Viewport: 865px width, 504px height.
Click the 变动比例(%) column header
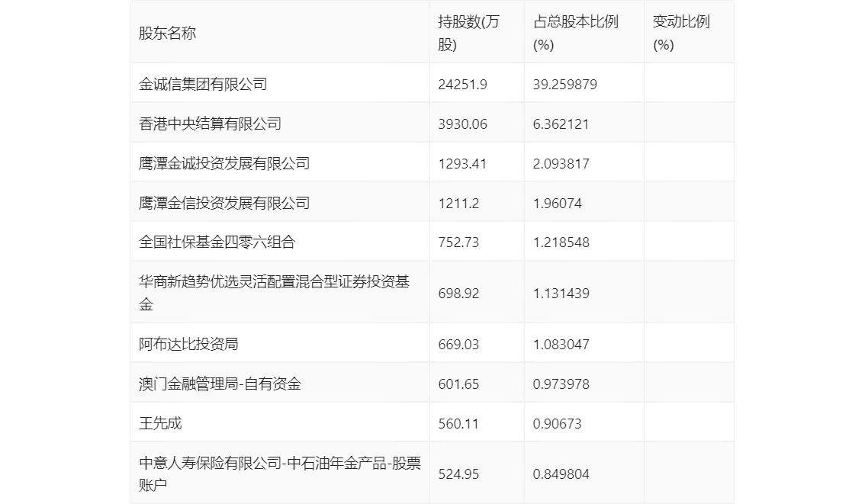pyautogui.click(x=680, y=33)
